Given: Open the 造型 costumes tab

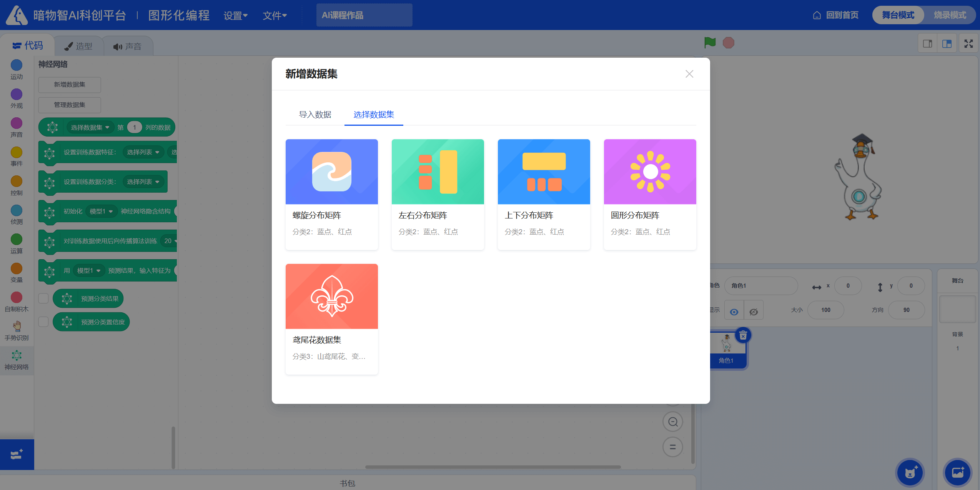Looking at the screenshot, I should 78,46.
